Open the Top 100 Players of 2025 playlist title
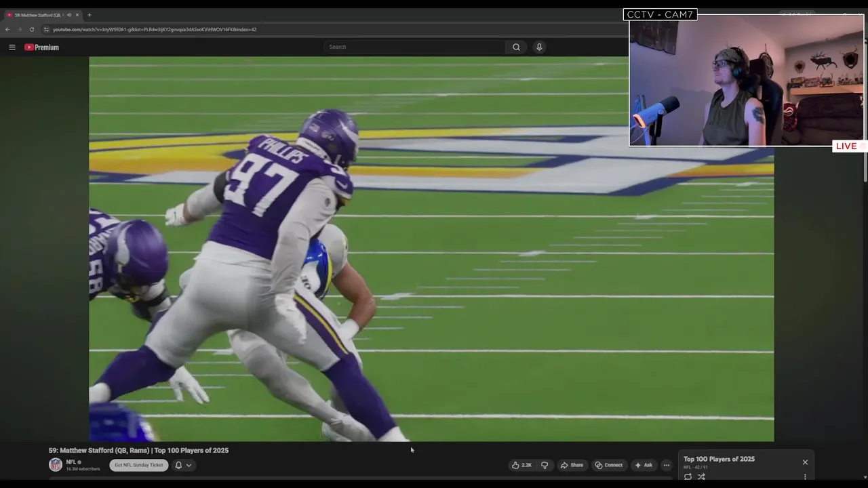This screenshot has width=868, height=488. pyautogui.click(x=719, y=459)
